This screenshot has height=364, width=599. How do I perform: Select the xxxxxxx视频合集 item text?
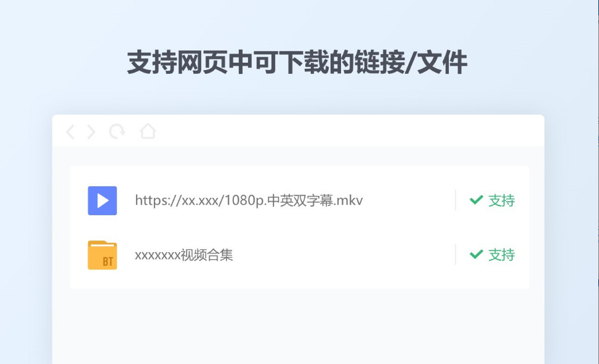pyautogui.click(x=183, y=255)
